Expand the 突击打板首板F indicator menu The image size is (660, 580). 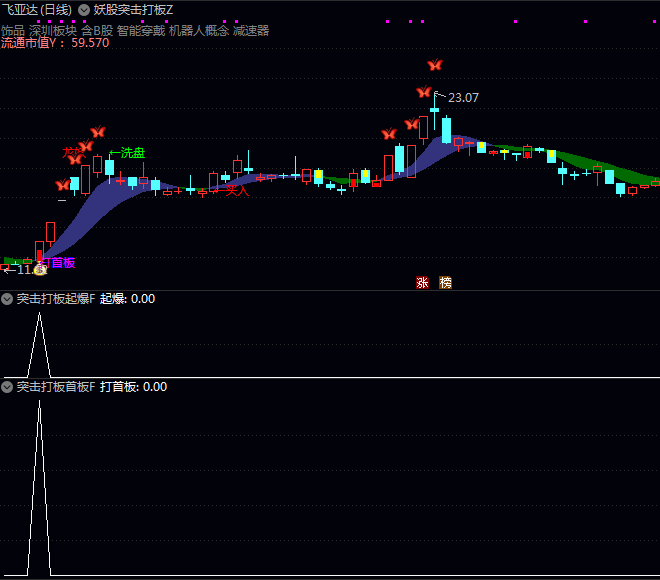point(7,387)
